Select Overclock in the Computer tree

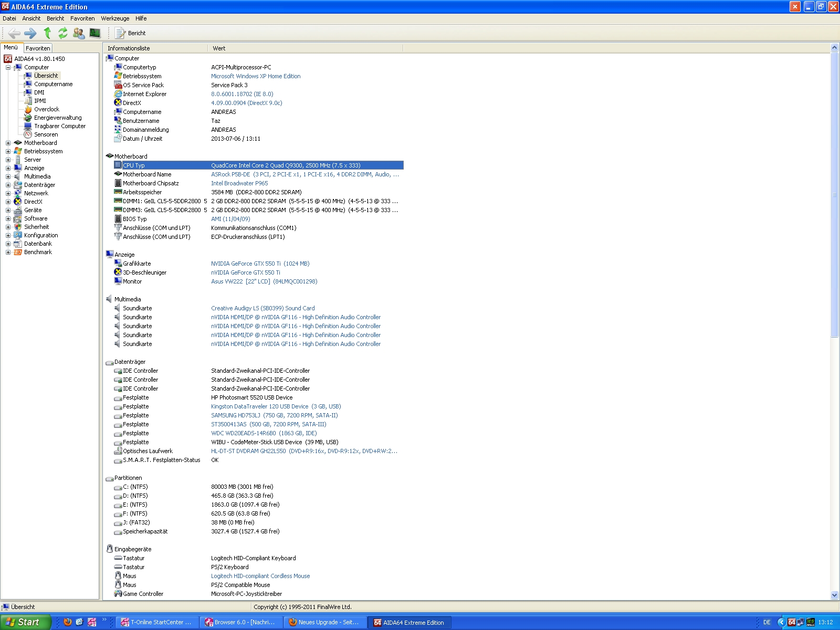[46, 109]
